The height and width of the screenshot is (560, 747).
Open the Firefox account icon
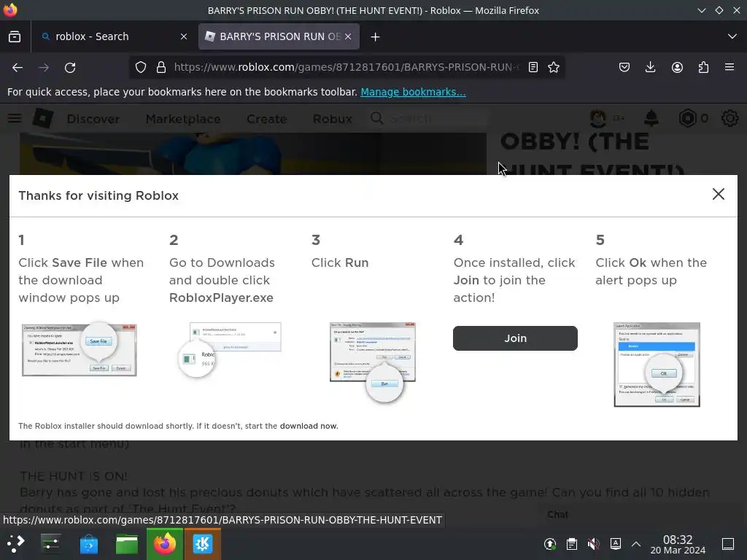[x=677, y=68]
